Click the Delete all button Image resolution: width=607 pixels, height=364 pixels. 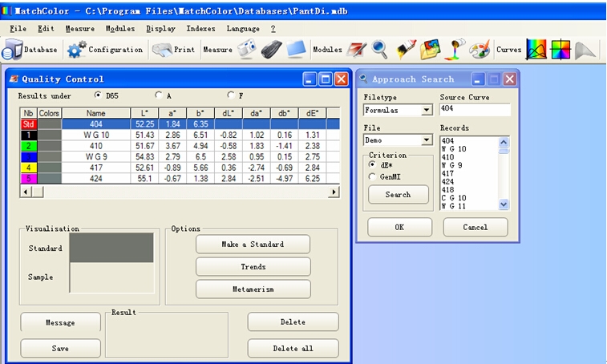[293, 349]
